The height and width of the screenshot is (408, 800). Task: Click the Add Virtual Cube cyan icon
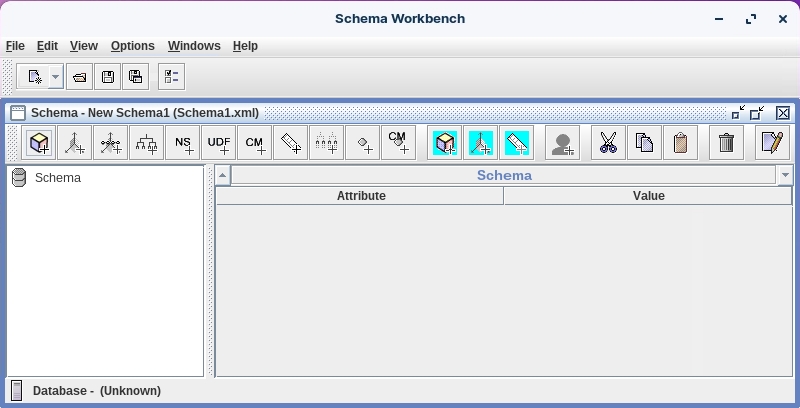tap(445, 143)
